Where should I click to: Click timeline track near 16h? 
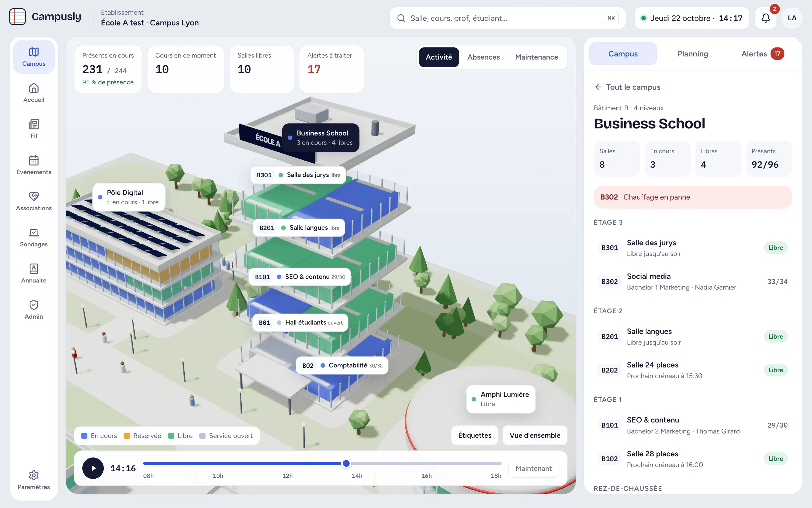(427, 463)
